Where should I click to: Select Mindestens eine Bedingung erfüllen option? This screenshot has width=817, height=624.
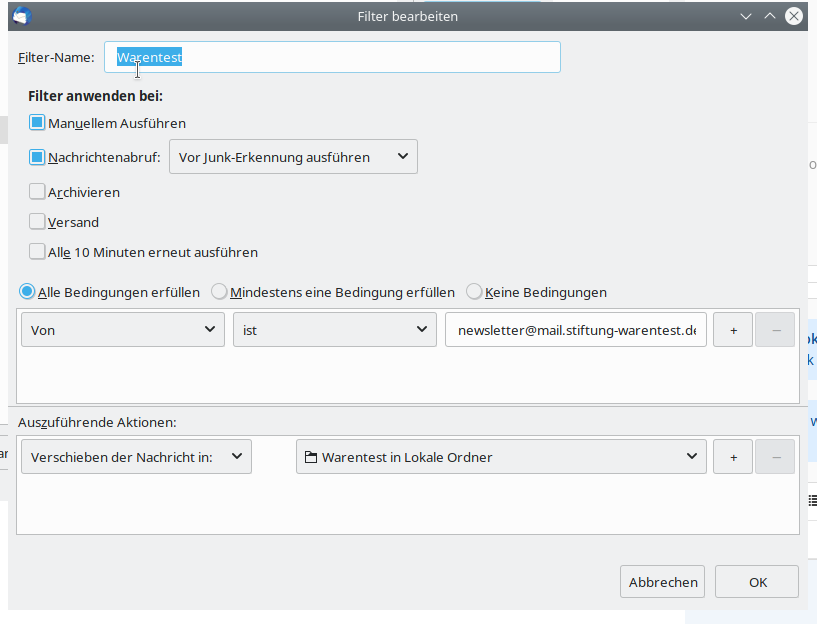pos(220,292)
